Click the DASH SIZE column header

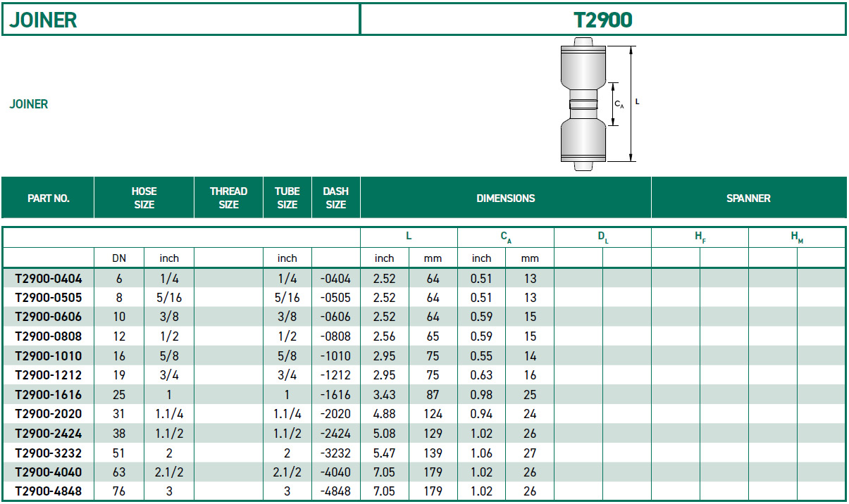[x=335, y=198]
